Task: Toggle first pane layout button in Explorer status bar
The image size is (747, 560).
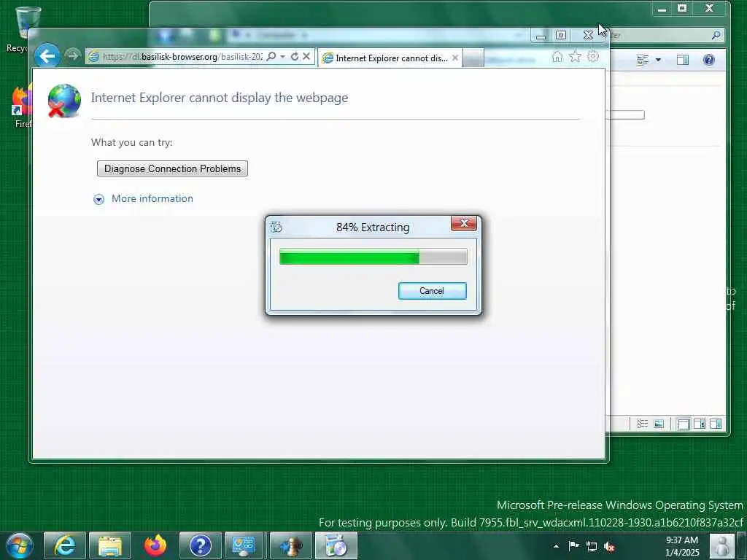Action: pos(684,424)
